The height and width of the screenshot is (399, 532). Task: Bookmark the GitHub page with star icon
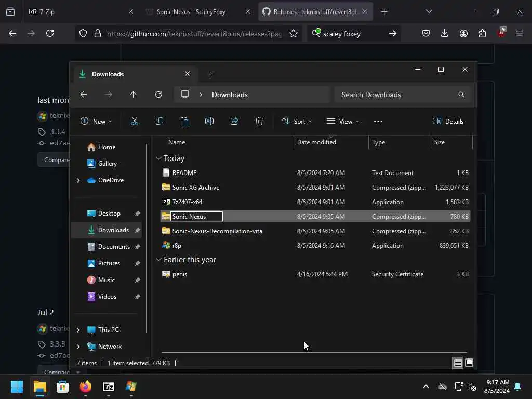294,34
